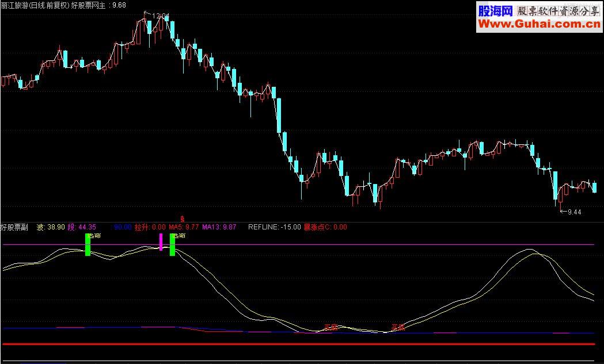Select the MA13: 9.87 readout
This screenshot has width=604, height=364.
coord(219,227)
